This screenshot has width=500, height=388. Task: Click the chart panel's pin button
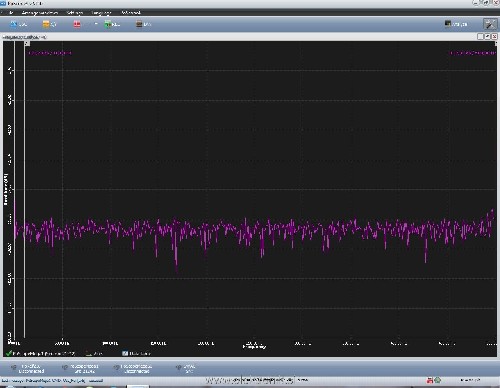tap(487, 36)
